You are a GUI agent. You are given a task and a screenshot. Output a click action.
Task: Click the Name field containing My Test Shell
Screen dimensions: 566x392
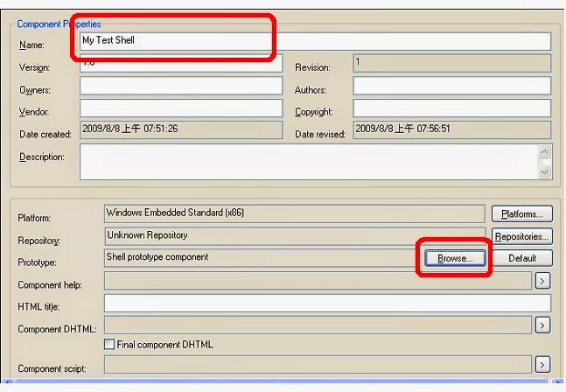(x=315, y=41)
